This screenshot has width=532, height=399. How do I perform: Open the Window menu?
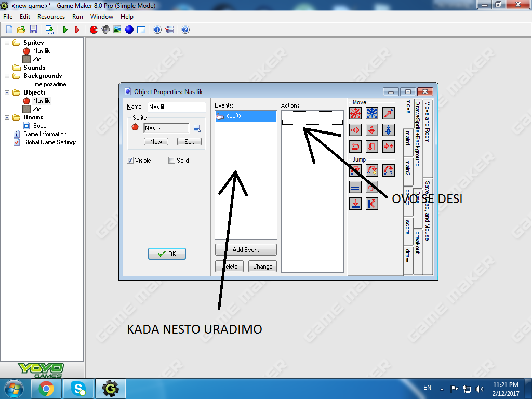101,17
